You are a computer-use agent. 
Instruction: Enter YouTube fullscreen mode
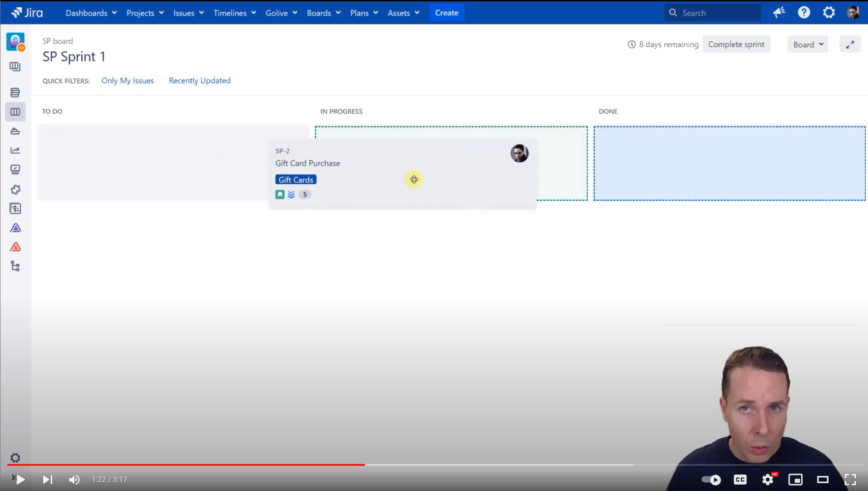point(850,480)
